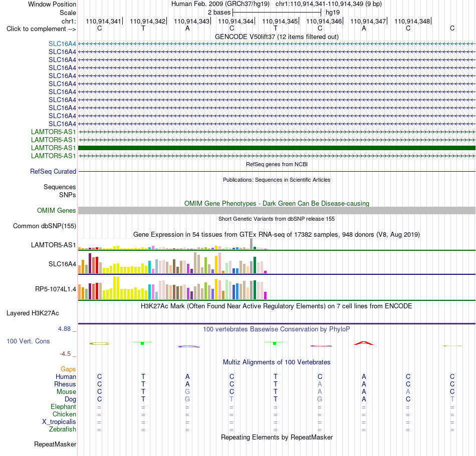Click the 'RefSeq Curated' track label

pos(53,171)
